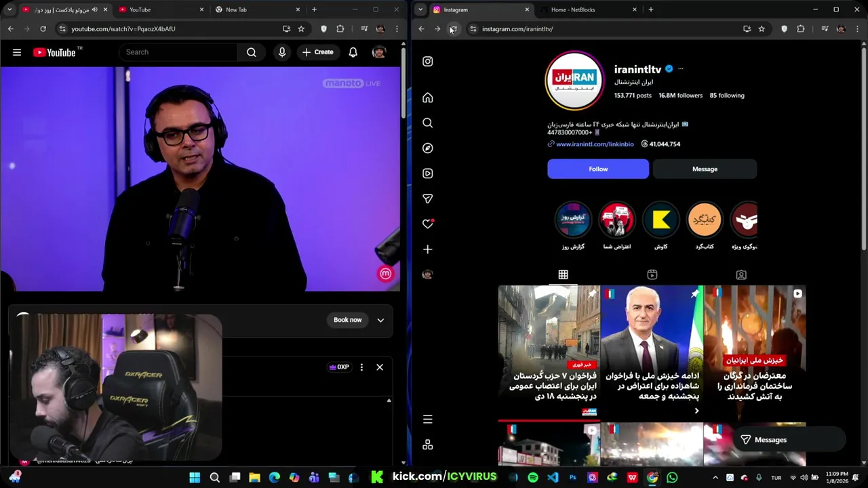Open Instagram notifications heart icon
Viewport: 868px width, 488px height.
tap(428, 224)
